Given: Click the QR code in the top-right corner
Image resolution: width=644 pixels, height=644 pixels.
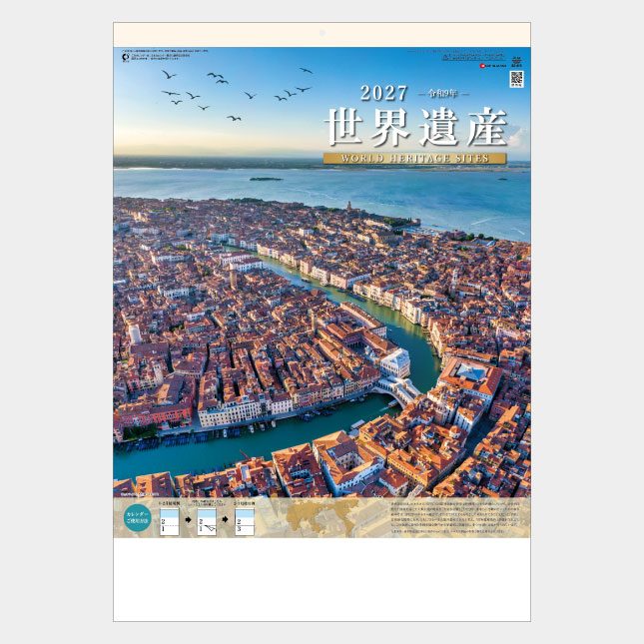Looking at the screenshot, I should tap(516, 79).
